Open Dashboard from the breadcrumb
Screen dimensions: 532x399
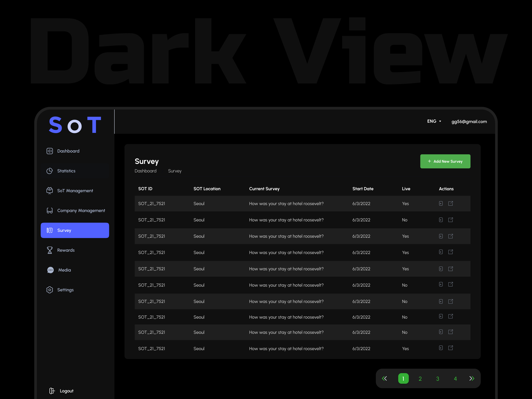[x=146, y=171]
